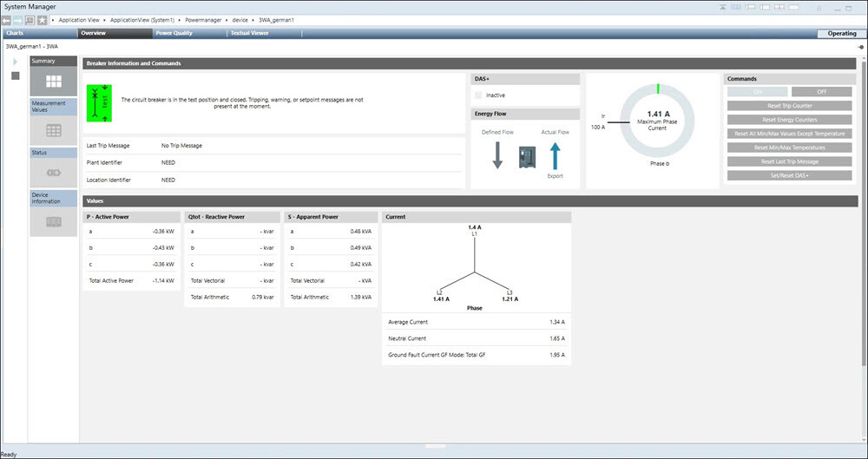Screen dimensions: 868x459
Task: Open the Measurement Values table icon
Action: pyautogui.click(x=53, y=130)
